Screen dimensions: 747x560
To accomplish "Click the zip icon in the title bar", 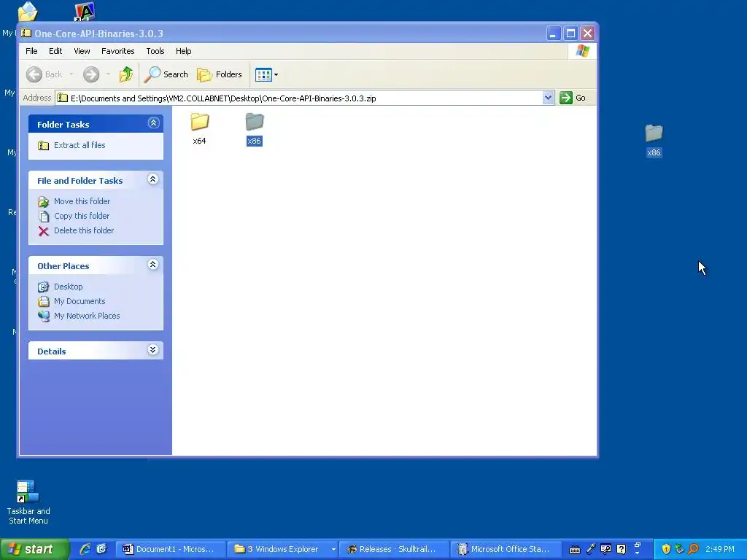I will 26,33.
